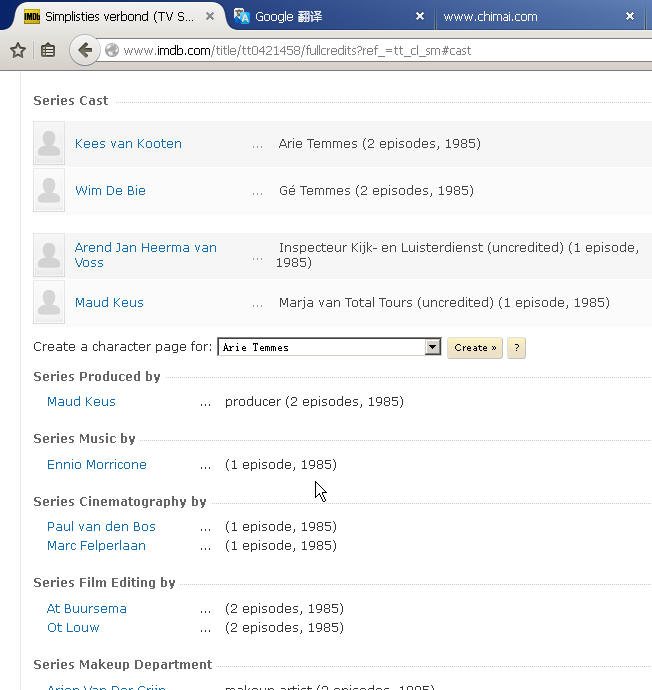Image resolution: width=652 pixels, height=690 pixels.
Task: Click the imdb.com address bar URL
Action: click(x=297, y=51)
